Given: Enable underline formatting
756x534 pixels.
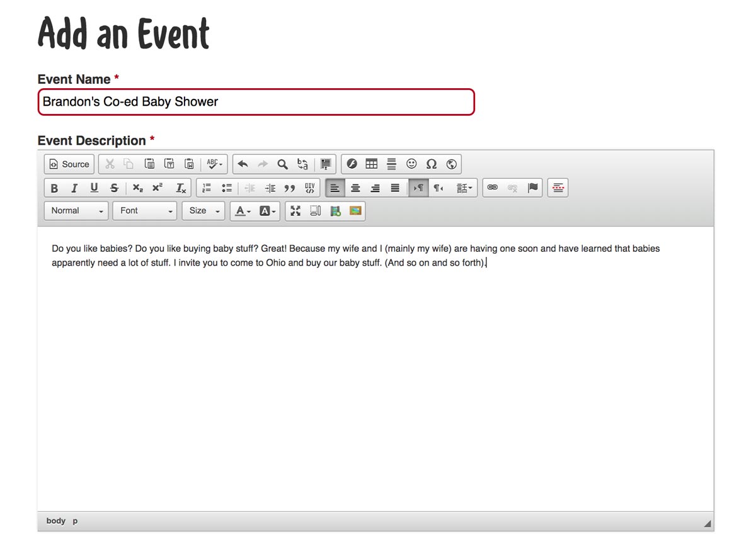Looking at the screenshot, I should point(94,188).
